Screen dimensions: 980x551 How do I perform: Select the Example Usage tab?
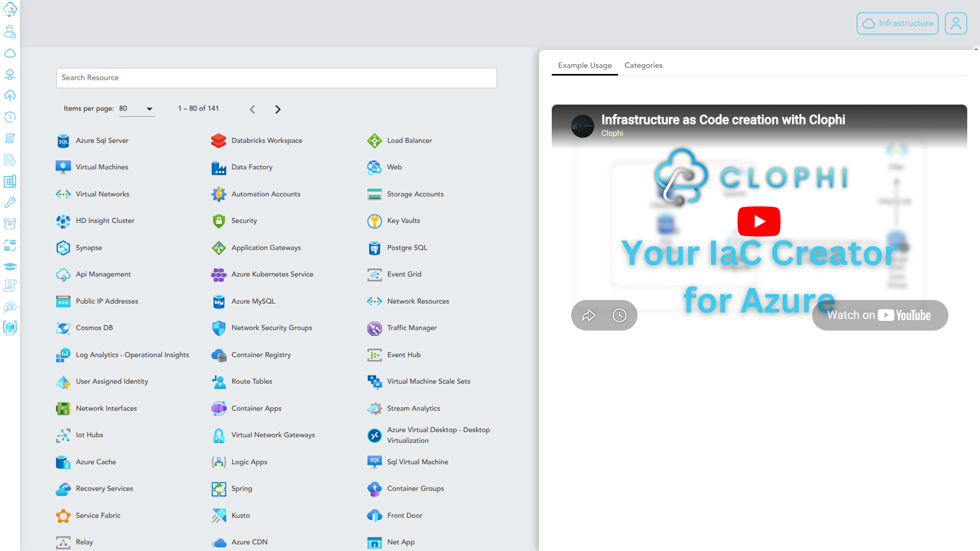585,65
